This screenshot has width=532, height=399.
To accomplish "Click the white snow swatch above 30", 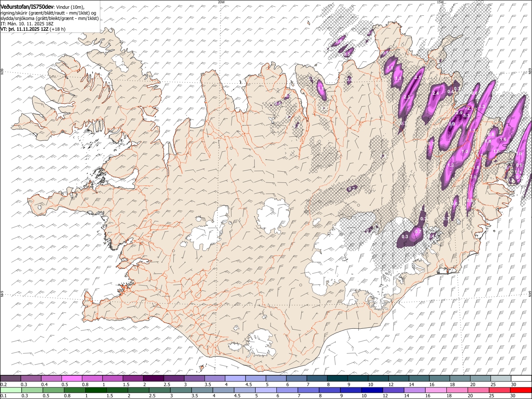I will point(521,378).
